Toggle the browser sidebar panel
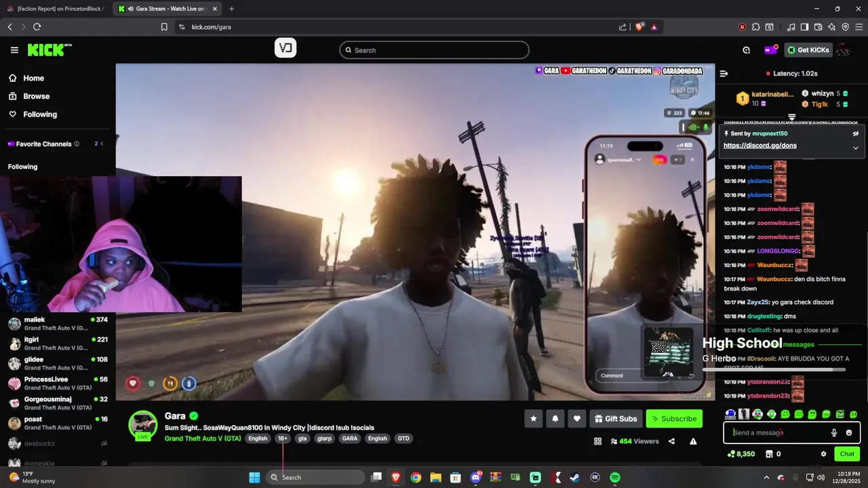Image resolution: width=868 pixels, height=488 pixels. (x=804, y=27)
